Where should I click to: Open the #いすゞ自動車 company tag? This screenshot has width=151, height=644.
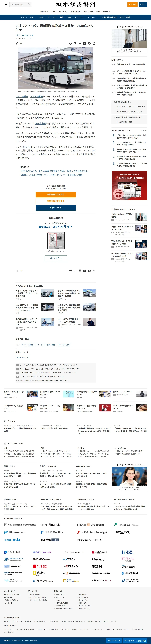coord(28,345)
